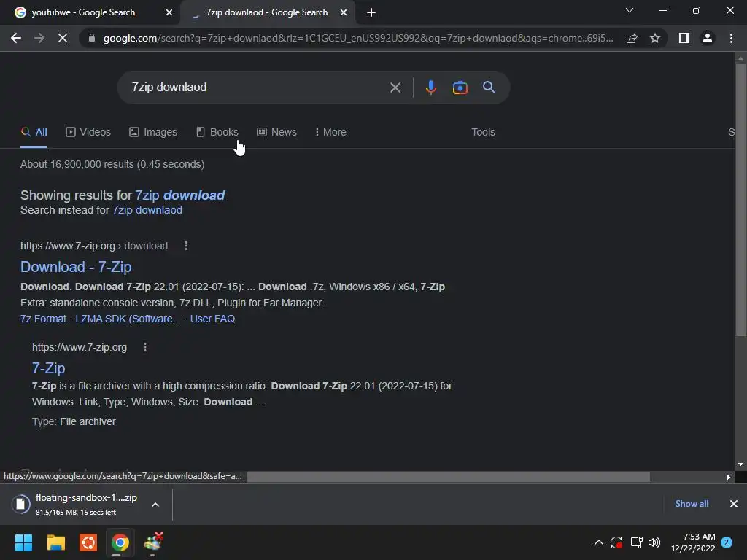The width and height of the screenshot is (747, 560).
Task: Show all downloads
Action: coord(692,504)
